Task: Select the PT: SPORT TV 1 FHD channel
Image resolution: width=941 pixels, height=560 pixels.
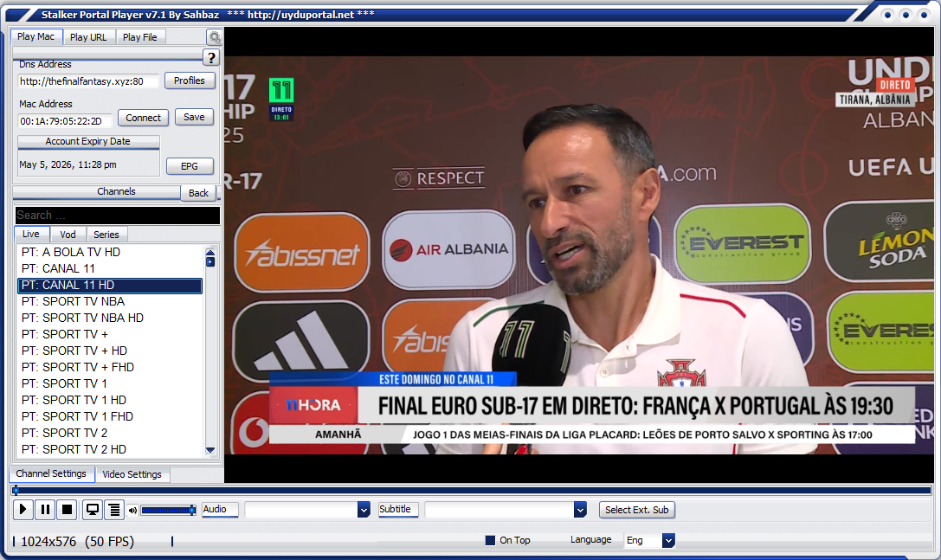Action: click(110, 416)
